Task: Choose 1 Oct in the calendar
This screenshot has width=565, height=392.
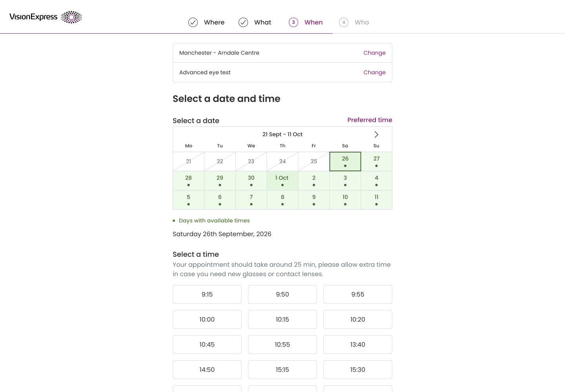Action: tap(282, 181)
